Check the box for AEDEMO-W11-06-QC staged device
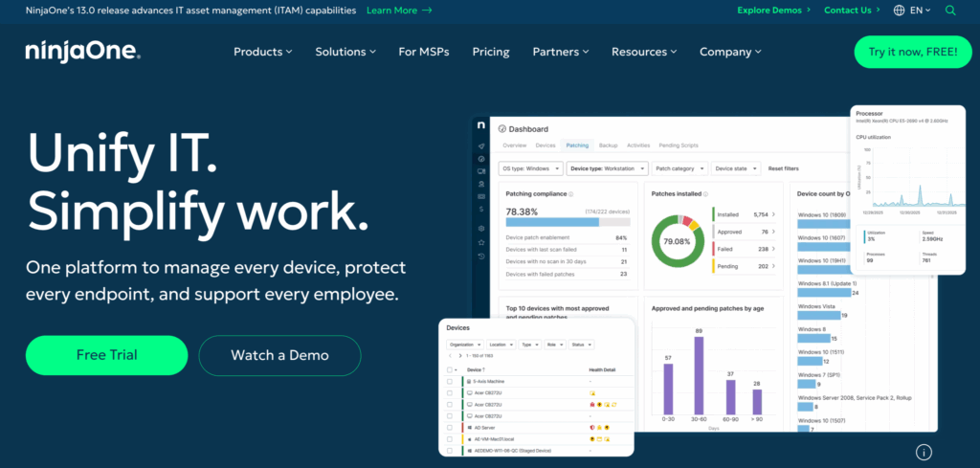Image resolution: width=980 pixels, height=468 pixels. (450, 451)
